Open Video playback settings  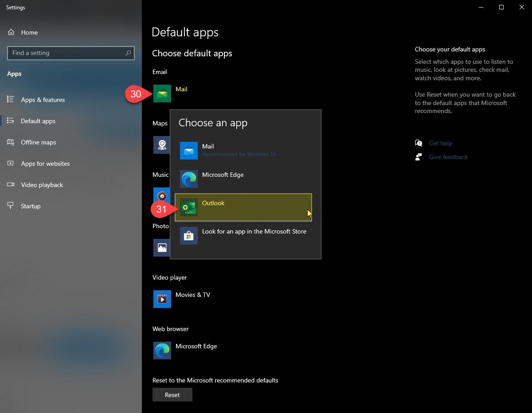tap(71, 185)
